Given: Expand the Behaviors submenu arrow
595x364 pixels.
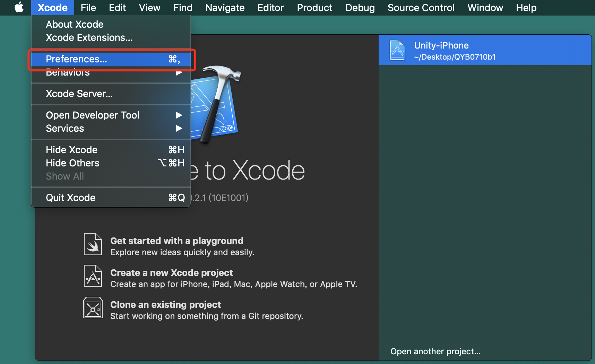Looking at the screenshot, I should 179,72.
